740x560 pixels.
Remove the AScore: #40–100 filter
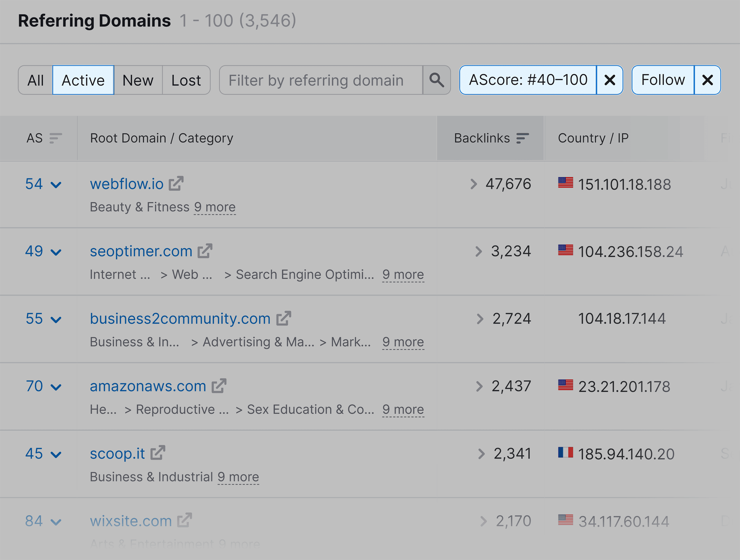[610, 80]
